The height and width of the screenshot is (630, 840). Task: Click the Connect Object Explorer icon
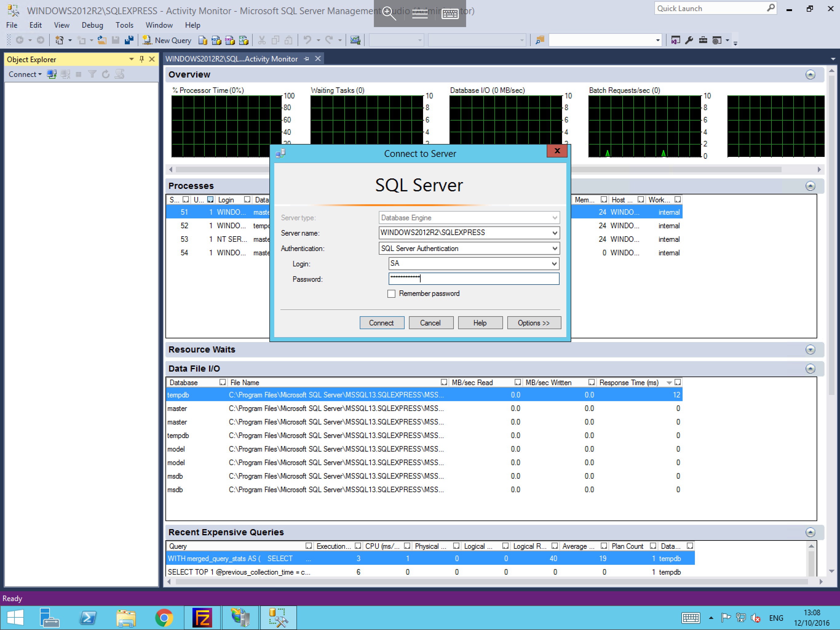pos(52,74)
